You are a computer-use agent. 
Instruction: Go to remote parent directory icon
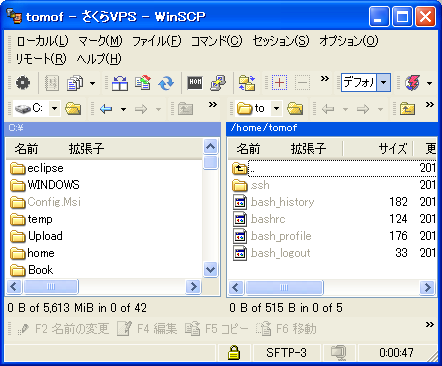click(407, 109)
